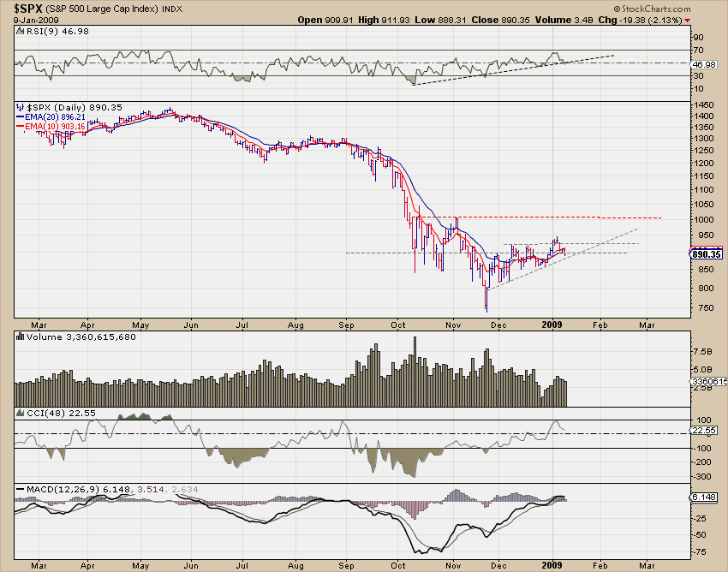Click the CCI(48) indicator legend icon
Image resolution: width=728 pixels, height=572 pixels.
point(20,413)
